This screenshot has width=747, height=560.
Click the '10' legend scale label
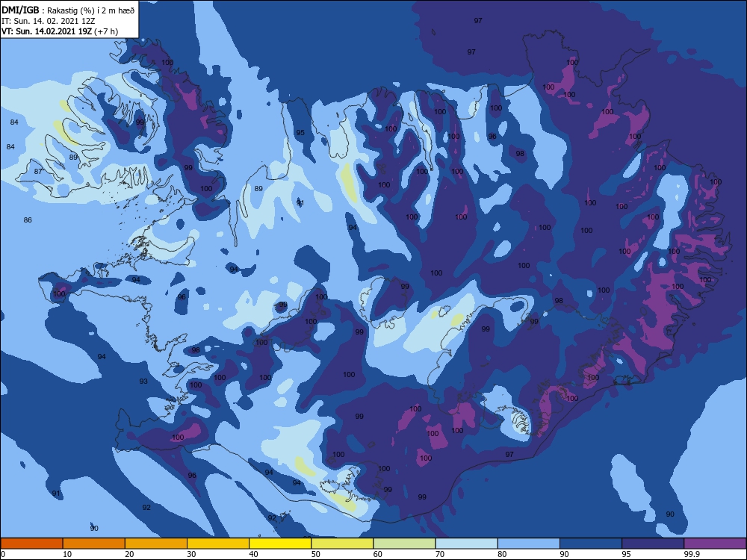coord(67,554)
